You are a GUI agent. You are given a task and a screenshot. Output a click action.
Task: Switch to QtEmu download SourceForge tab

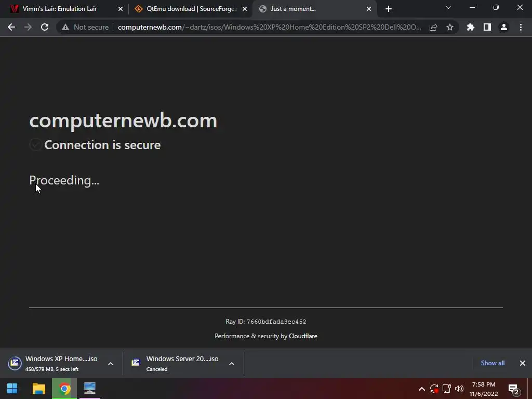click(x=190, y=9)
